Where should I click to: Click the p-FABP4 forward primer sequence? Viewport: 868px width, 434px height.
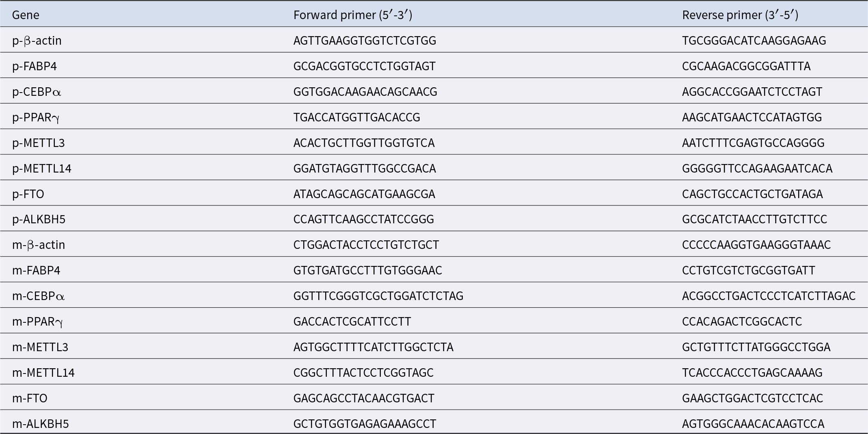tap(365, 66)
